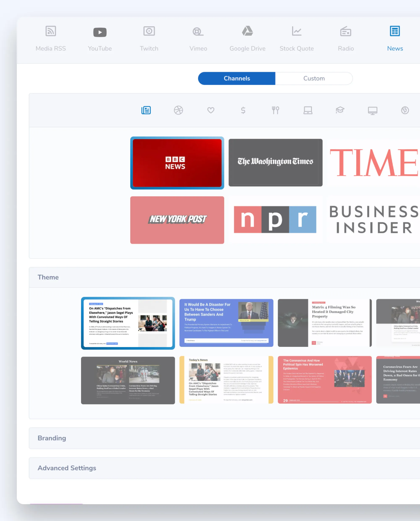Image resolution: width=420 pixels, height=521 pixels.
Task: Choose the Radio source icon
Action: coord(345,32)
